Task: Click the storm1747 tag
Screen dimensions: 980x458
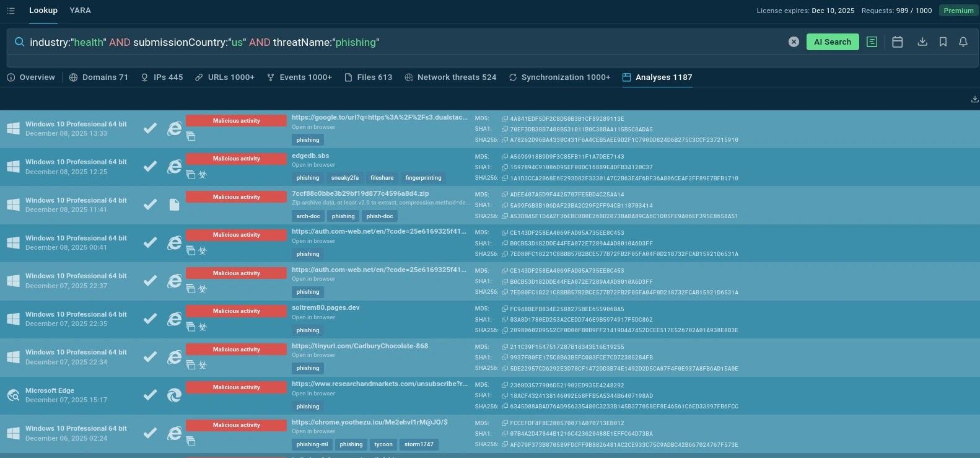Action: pyautogui.click(x=419, y=444)
